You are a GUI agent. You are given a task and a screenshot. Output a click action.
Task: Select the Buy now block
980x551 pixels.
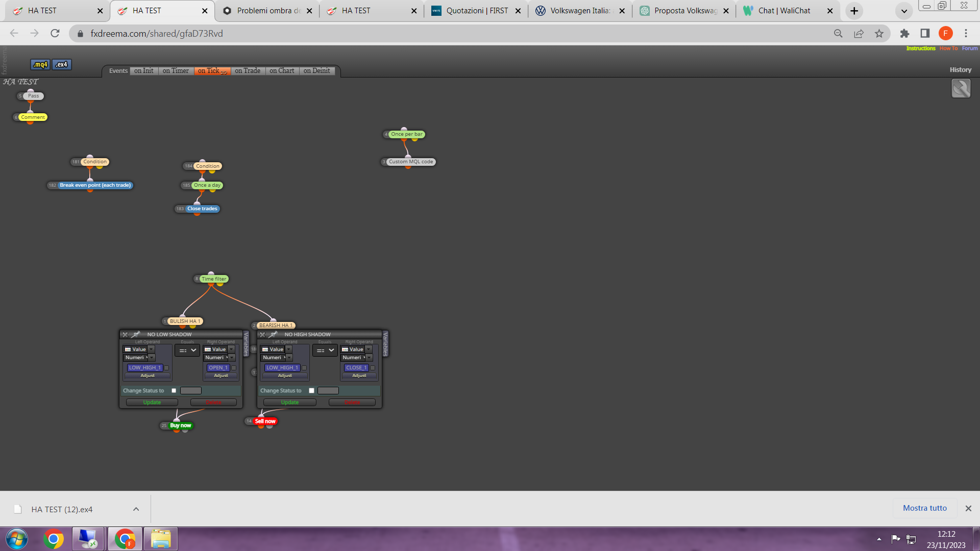pyautogui.click(x=181, y=425)
